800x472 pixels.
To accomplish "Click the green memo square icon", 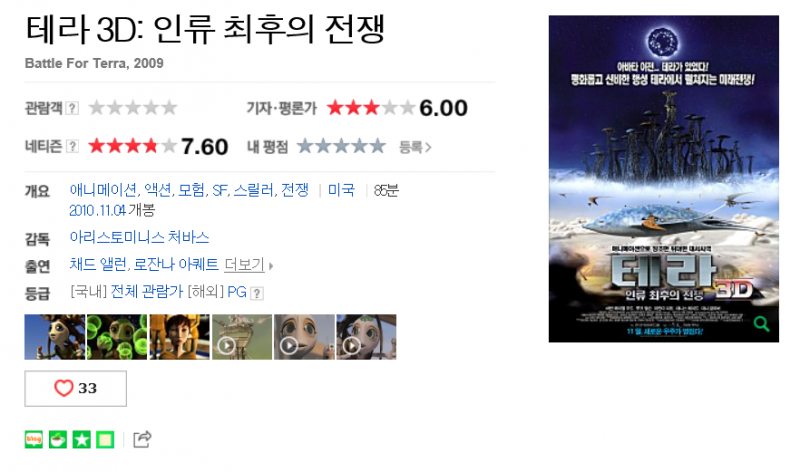I will tap(105, 439).
